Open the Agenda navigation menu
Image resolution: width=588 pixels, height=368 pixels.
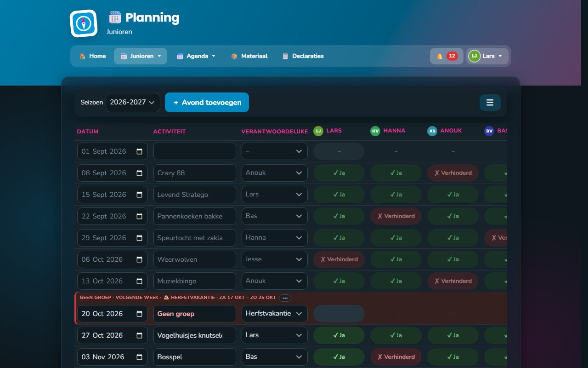(196, 56)
